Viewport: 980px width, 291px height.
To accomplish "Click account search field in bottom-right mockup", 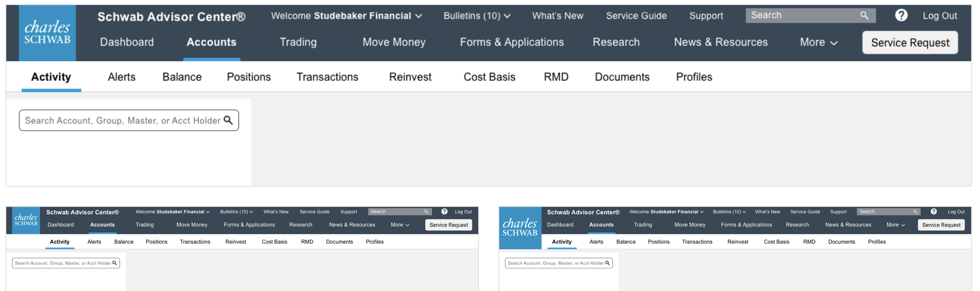I will point(559,263).
